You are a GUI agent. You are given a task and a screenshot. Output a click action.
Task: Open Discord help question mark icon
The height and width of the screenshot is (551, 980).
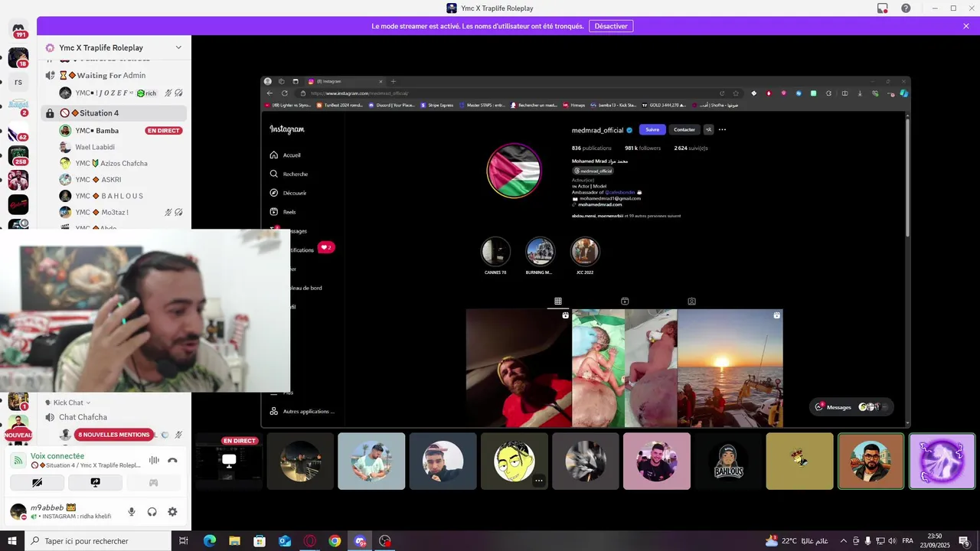pos(906,8)
